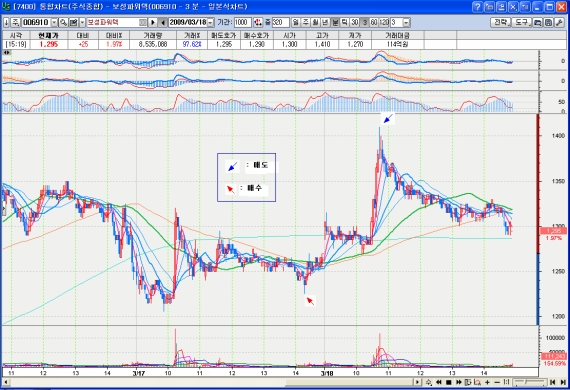
Task: Click the help question mark icon
Action: [x=478, y=7]
